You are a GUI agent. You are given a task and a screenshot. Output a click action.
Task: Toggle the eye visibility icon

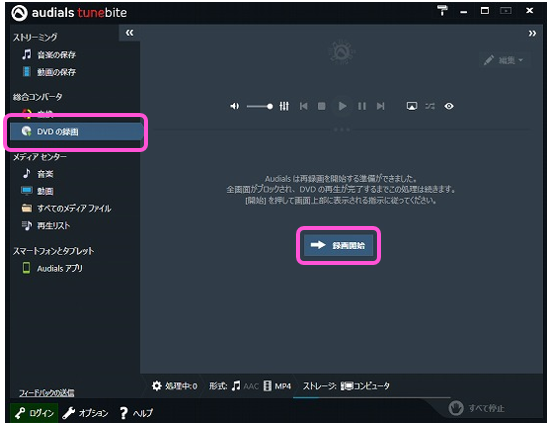click(x=449, y=106)
